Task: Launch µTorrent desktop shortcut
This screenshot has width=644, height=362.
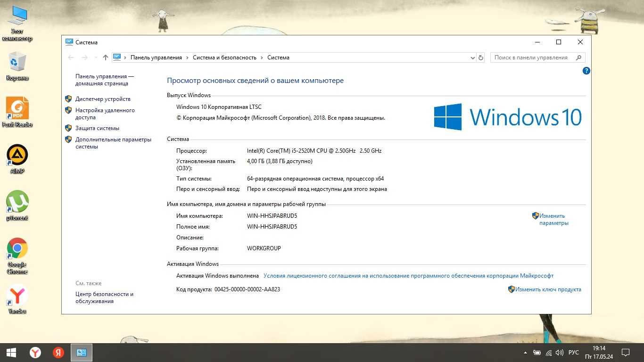Action: point(17,206)
